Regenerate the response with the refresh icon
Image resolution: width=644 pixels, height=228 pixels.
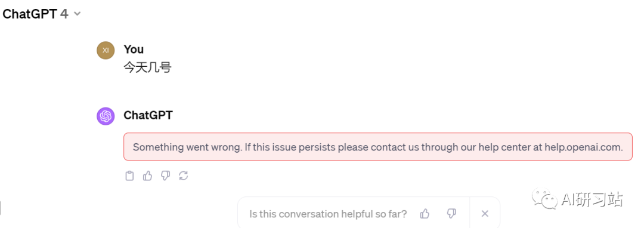pos(183,176)
